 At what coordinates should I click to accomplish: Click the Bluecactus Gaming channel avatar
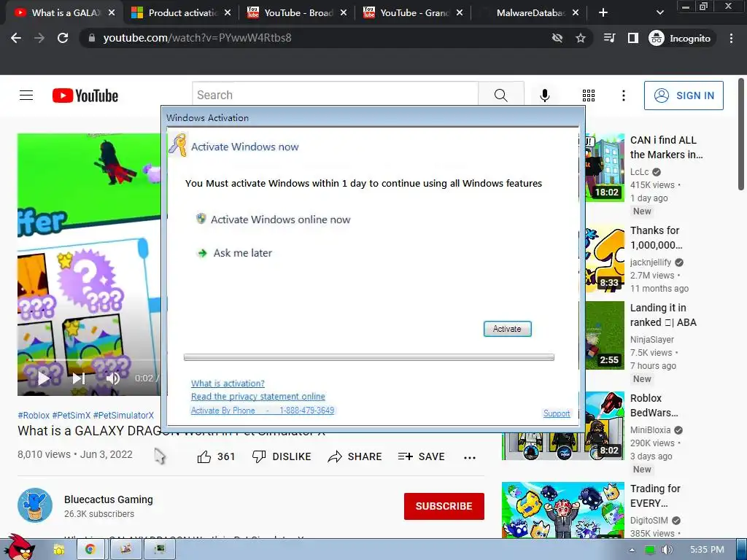pos(35,505)
